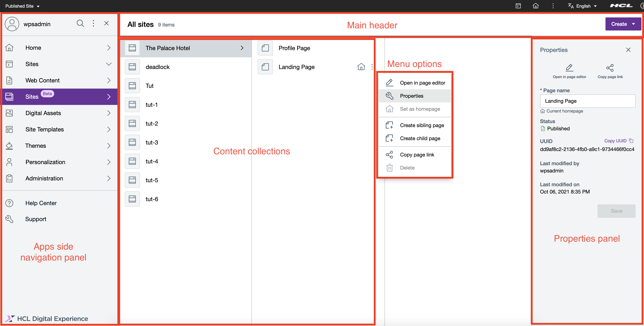This screenshot has height=326, width=644.
Task: Choose Create child page from the menu
Action: [420, 138]
